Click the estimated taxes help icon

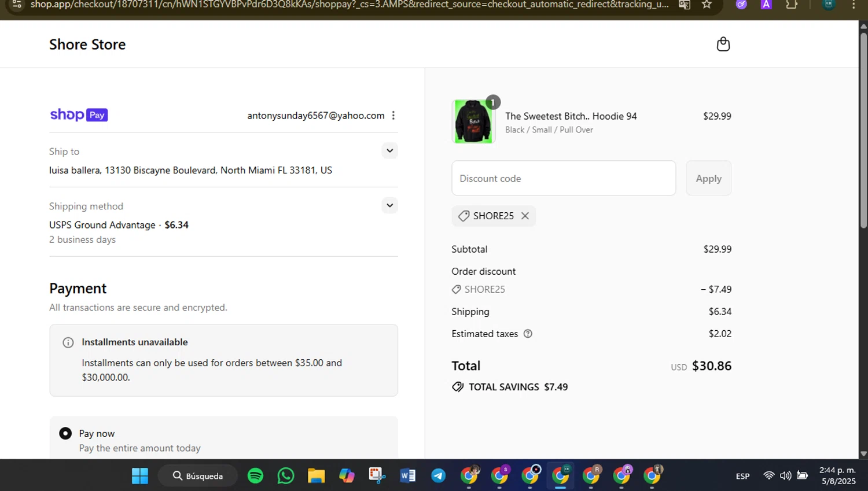(x=528, y=334)
